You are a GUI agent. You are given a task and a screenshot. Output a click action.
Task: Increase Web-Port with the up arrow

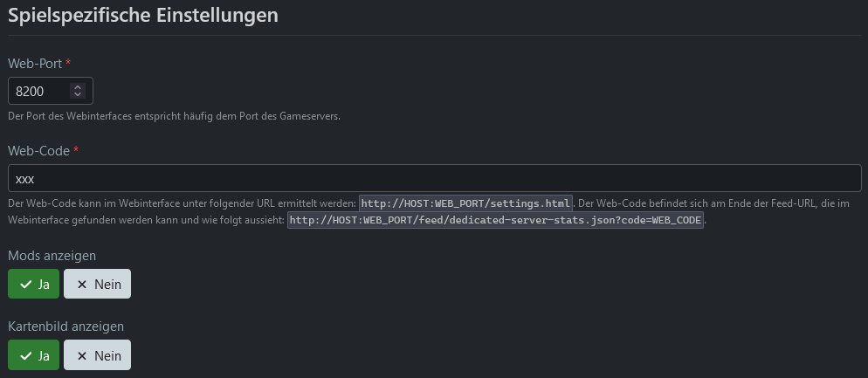tap(78, 87)
